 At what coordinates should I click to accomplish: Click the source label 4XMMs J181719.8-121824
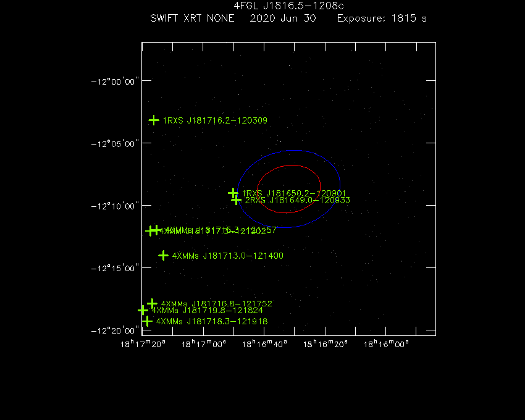tap(208, 311)
